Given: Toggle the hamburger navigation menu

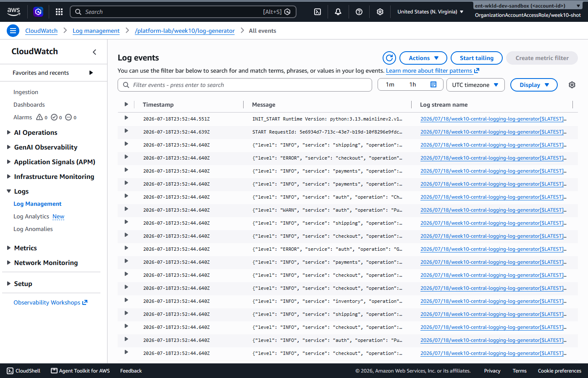Looking at the screenshot, I should pyautogui.click(x=13, y=31).
